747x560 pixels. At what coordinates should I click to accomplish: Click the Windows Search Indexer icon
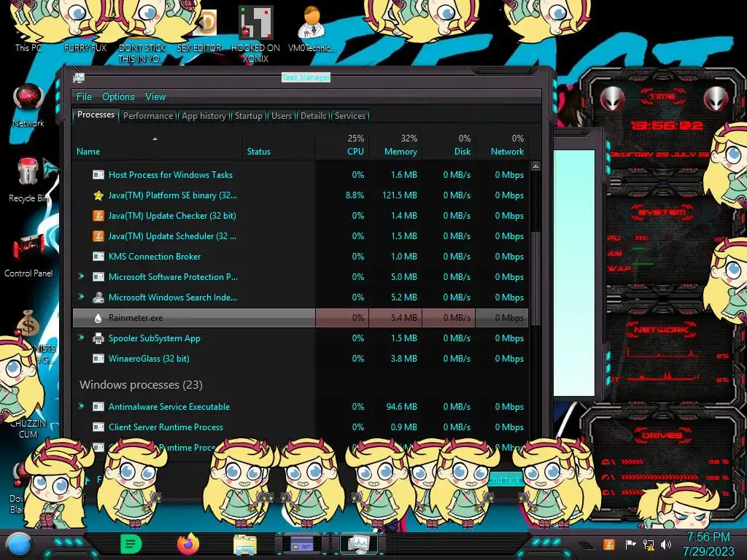pyautogui.click(x=98, y=297)
